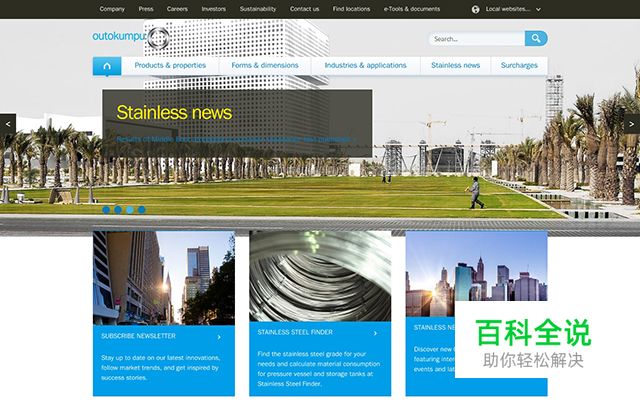Select the second carousel dot
The height and width of the screenshot is (403, 640).
(x=118, y=210)
